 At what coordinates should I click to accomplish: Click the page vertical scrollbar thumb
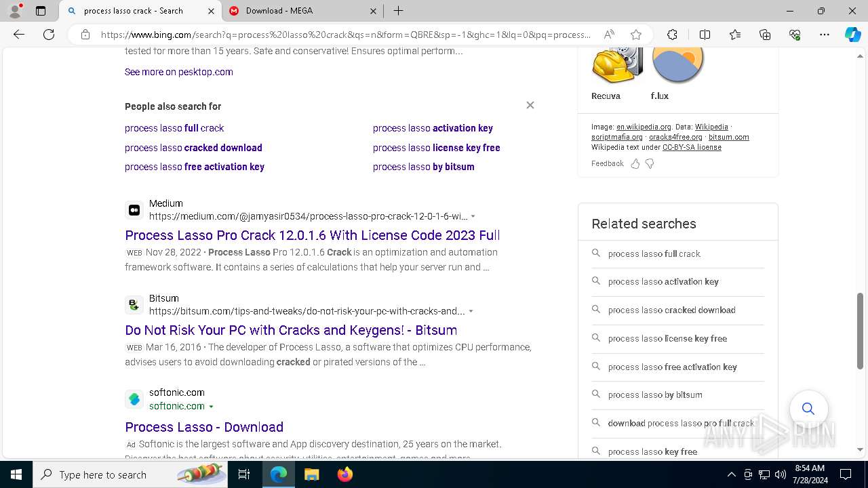click(860, 331)
